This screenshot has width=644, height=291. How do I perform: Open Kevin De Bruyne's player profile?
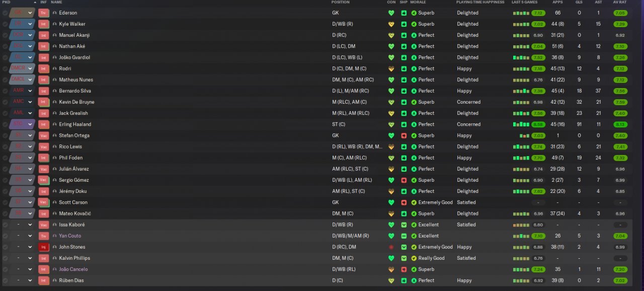[76, 102]
